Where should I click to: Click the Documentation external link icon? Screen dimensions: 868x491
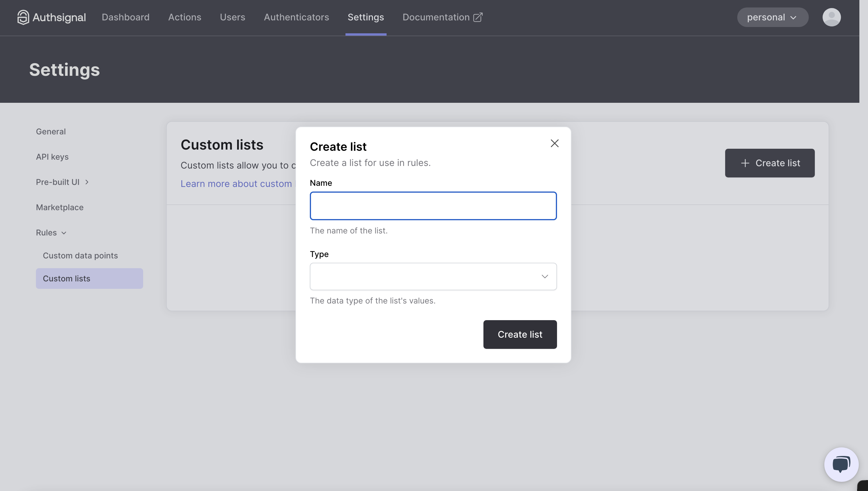point(478,17)
